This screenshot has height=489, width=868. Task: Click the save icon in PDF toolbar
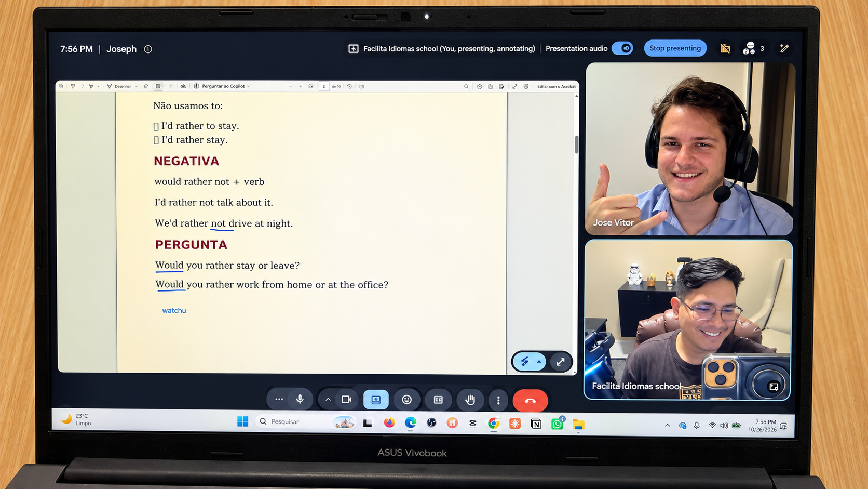click(491, 86)
